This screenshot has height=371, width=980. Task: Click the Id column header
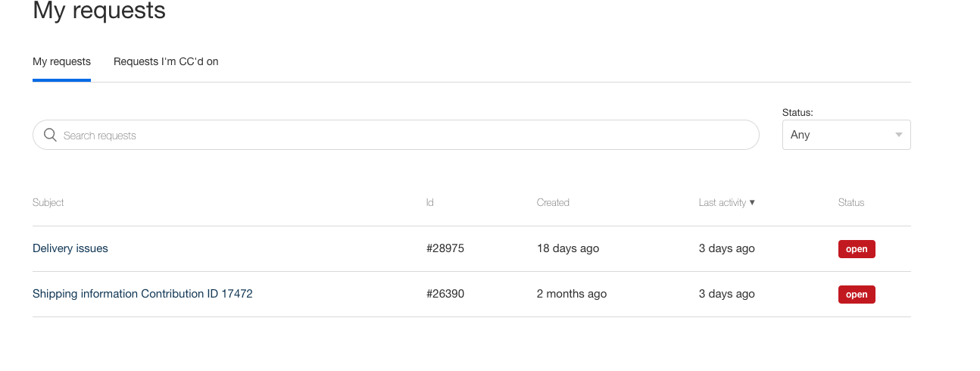pos(430,203)
